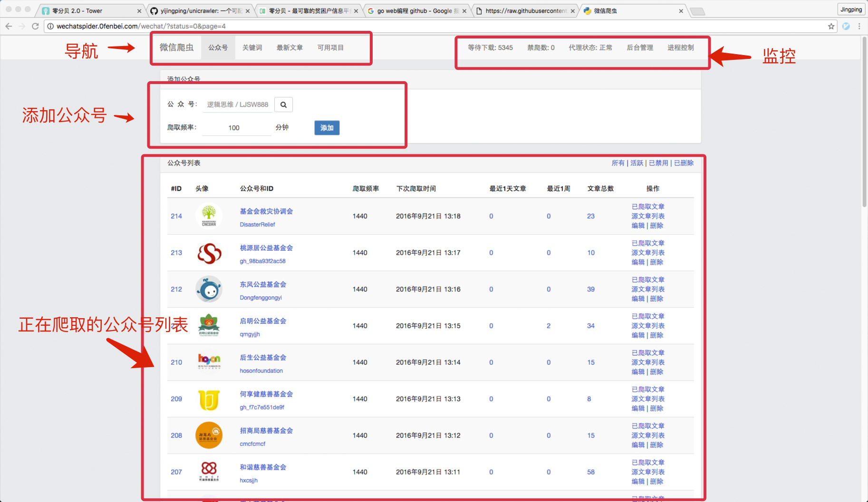Open 东风公益基金会 account link
The height and width of the screenshot is (502, 868).
263,284
